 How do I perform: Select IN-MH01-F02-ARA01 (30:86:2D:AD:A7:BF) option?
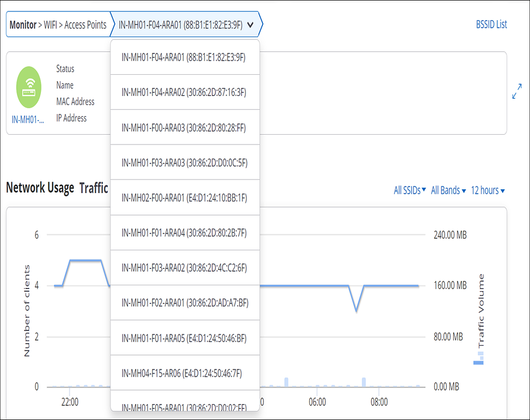pyautogui.click(x=185, y=303)
